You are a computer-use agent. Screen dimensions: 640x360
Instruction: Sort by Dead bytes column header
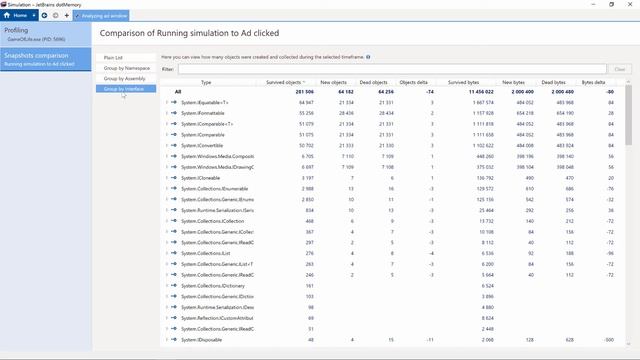click(553, 82)
